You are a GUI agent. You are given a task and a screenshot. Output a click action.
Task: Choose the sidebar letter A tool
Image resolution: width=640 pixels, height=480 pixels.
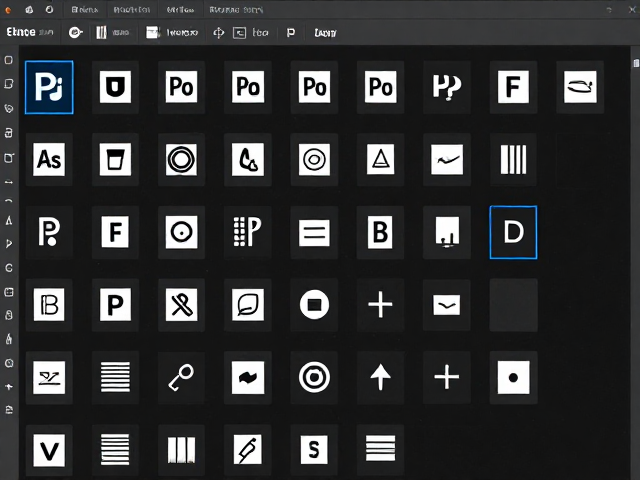click(9, 221)
